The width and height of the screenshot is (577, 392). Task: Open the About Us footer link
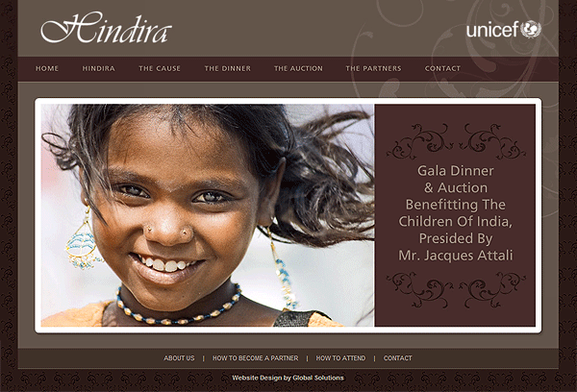pyautogui.click(x=179, y=357)
